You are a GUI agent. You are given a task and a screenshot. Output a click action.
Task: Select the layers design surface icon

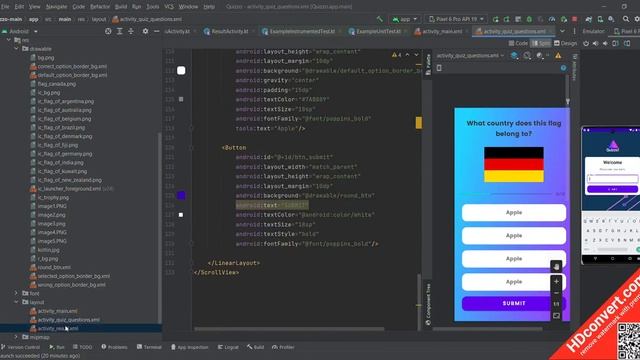pos(514,56)
